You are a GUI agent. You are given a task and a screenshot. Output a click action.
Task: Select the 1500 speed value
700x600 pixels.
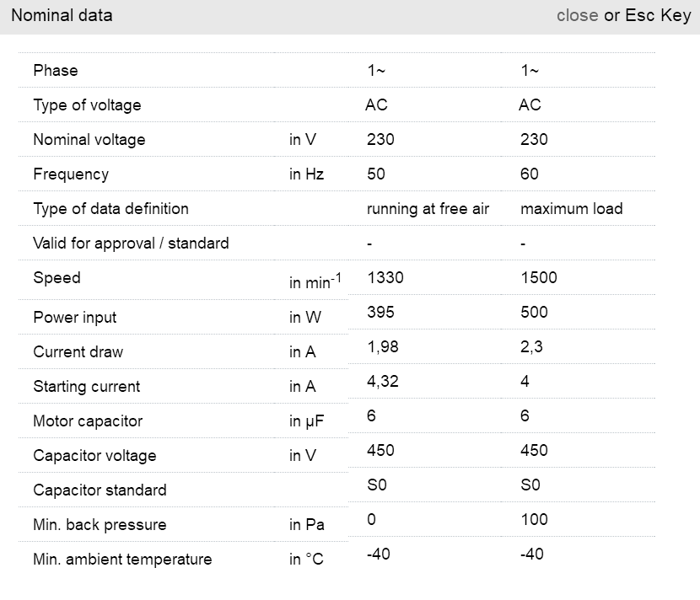click(x=539, y=278)
